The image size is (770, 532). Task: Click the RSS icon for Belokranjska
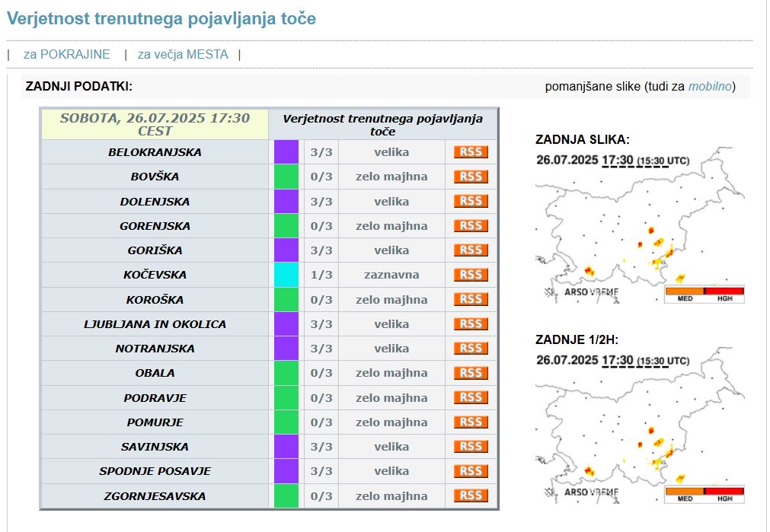coord(471,152)
